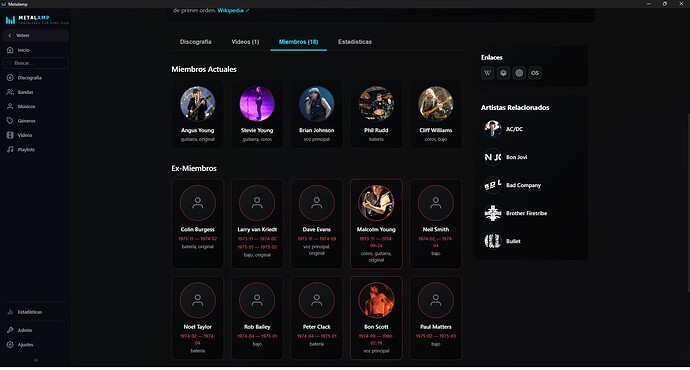Open related artist Brother Firetribe
This screenshot has width=690, height=370.
pos(530,213)
